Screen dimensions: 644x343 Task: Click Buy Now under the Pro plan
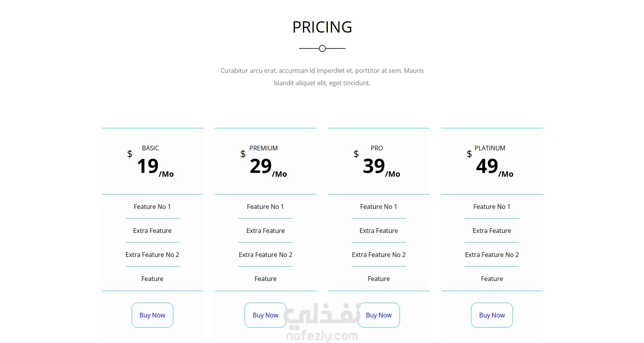point(379,315)
